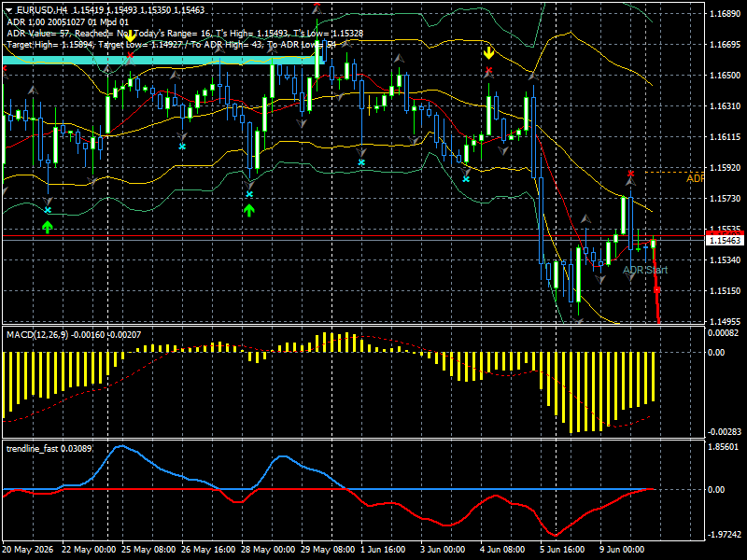
Task: Click the 4 Jun 08:00 time label
Action: pos(502,550)
